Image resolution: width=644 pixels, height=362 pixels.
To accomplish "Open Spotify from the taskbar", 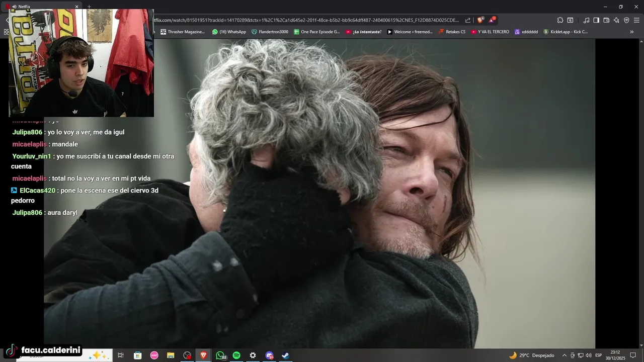I will coord(236,355).
